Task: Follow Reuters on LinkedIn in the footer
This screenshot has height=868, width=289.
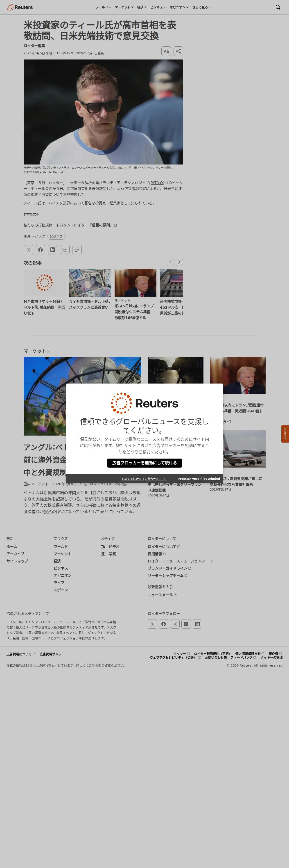Action: pos(197,624)
